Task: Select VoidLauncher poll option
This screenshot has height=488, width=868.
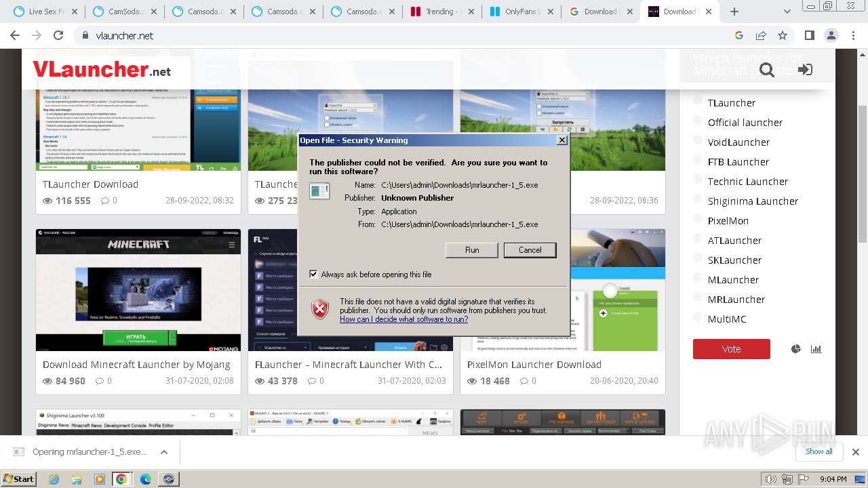Action: pyautogui.click(x=698, y=140)
